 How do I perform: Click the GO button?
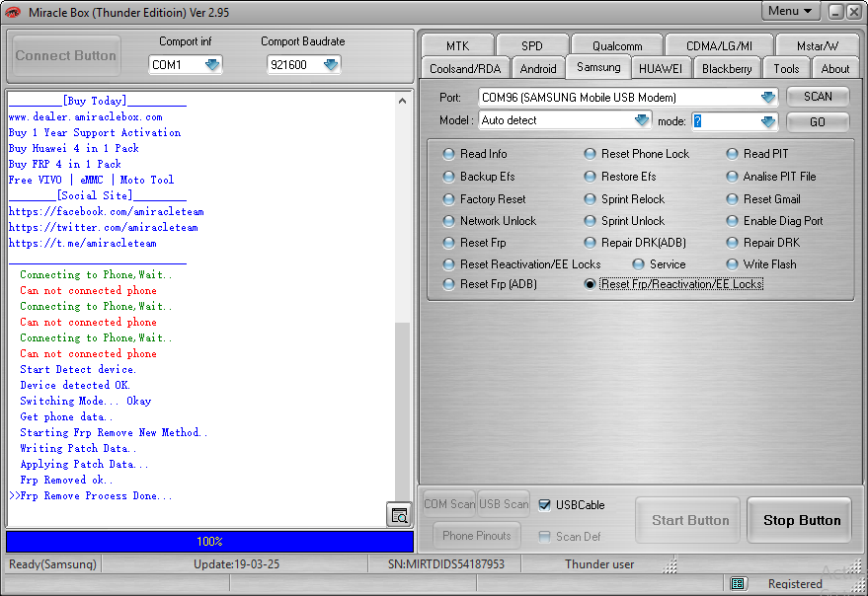[x=818, y=121]
